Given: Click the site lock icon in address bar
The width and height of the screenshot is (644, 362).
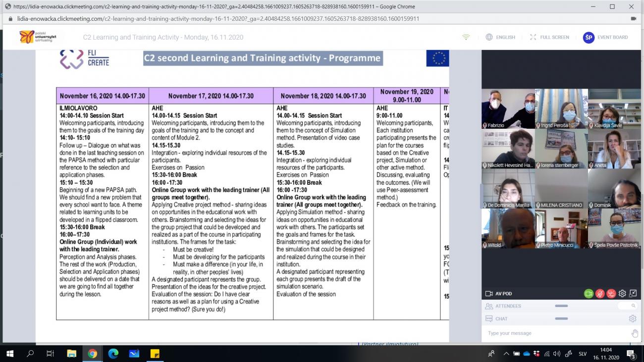Looking at the screenshot, I should [10, 19].
